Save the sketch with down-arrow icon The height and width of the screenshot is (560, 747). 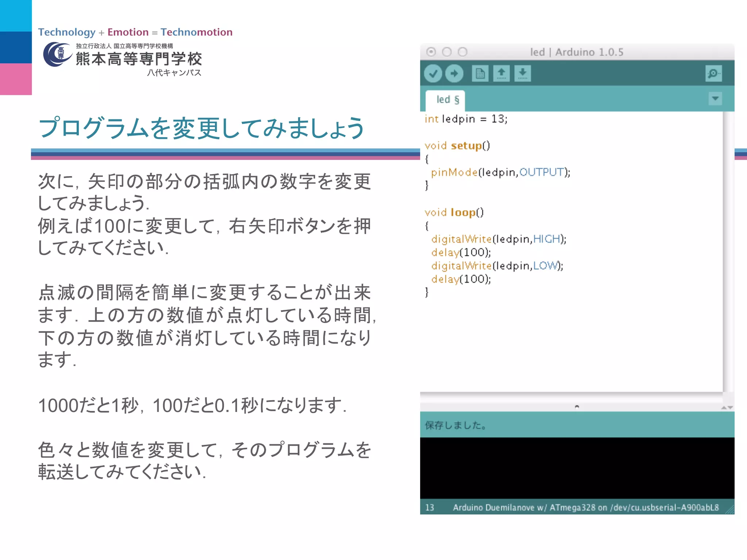pyautogui.click(x=522, y=74)
